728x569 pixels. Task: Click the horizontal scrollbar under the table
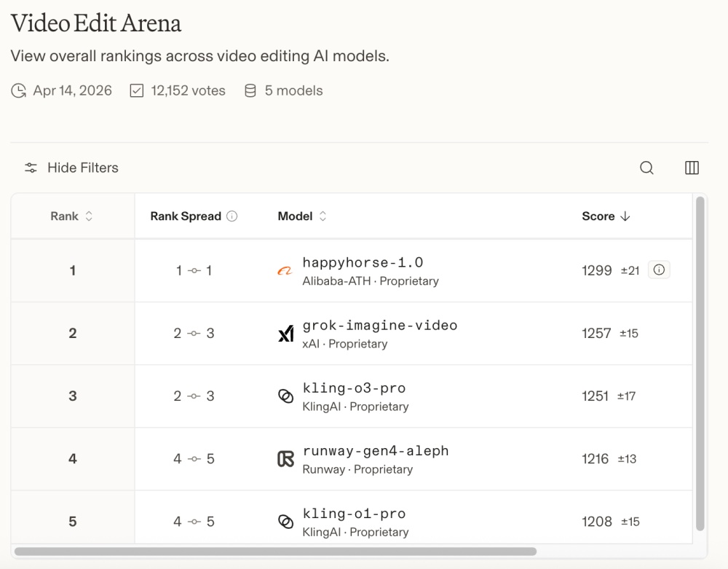(x=275, y=552)
